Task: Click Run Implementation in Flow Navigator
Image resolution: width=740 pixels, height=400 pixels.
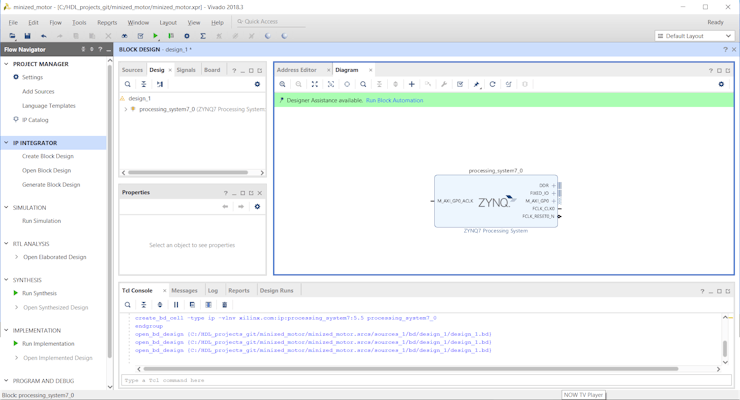Action: tap(48, 344)
